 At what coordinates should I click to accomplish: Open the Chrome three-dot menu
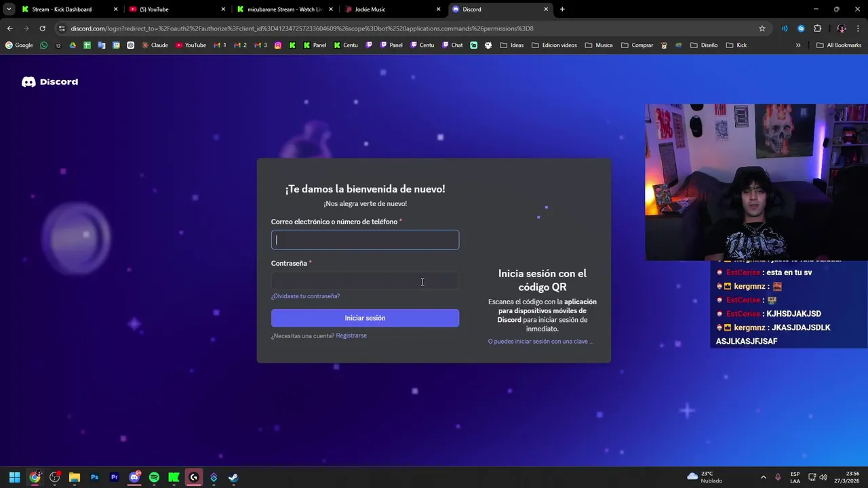(x=858, y=28)
